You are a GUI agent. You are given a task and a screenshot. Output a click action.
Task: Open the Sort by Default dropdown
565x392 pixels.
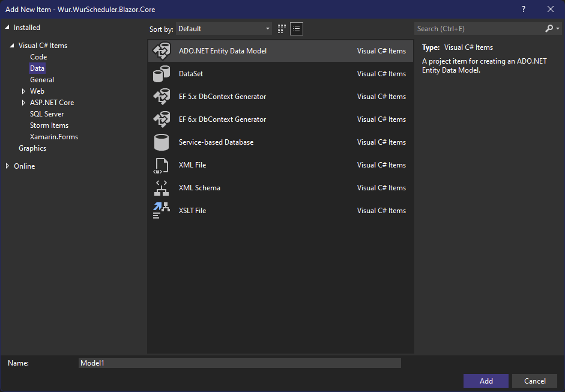tap(224, 29)
